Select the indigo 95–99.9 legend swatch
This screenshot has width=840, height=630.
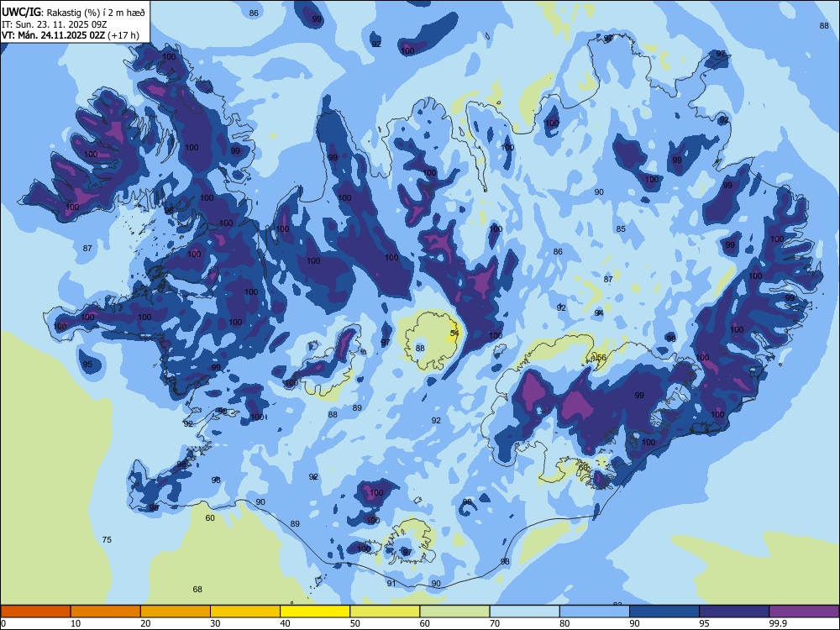coord(734,612)
